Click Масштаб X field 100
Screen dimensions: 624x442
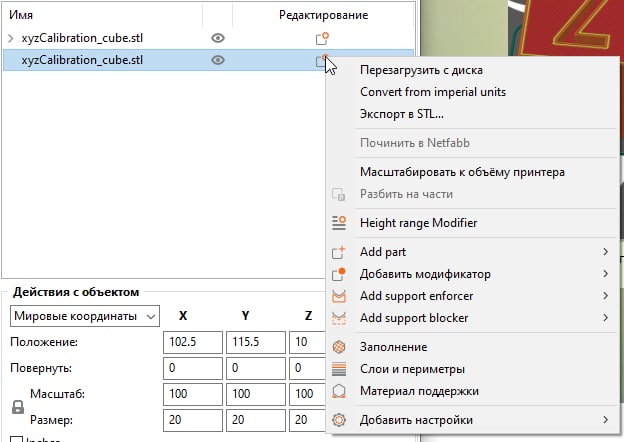coord(193,394)
